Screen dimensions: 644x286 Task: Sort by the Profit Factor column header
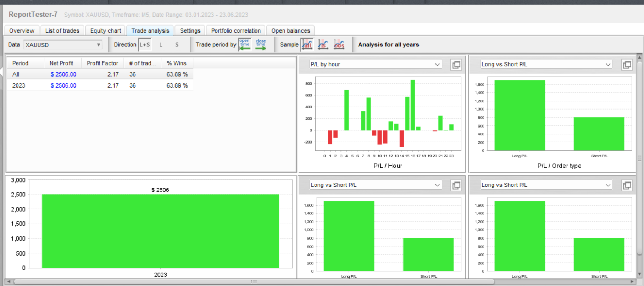[102, 63]
